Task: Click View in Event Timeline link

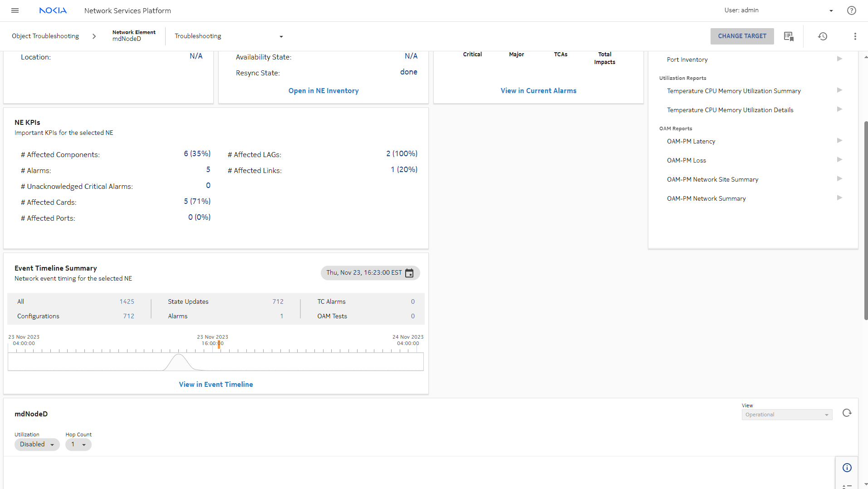Action: pyautogui.click(x=216, y=384)
